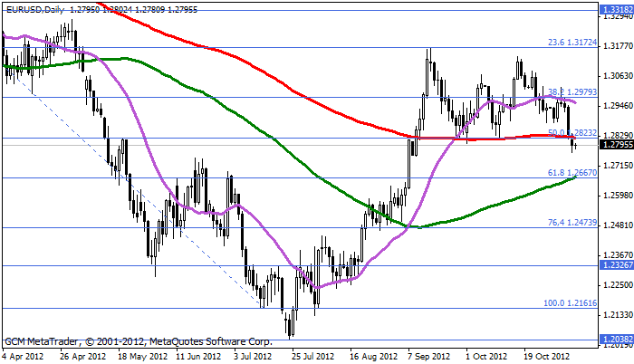Select the 76.4 1.24739 Fibonacci label
634x364 pixels.
click(x=572, y=223)
